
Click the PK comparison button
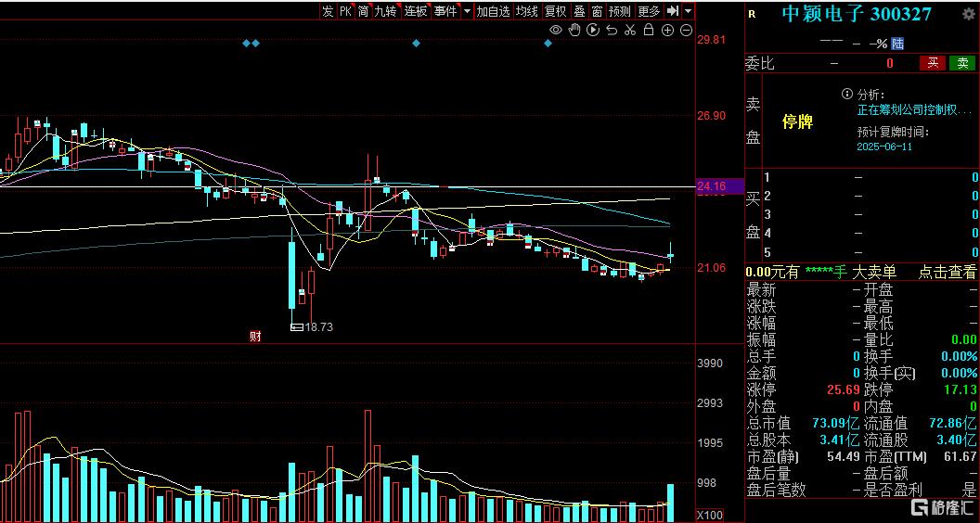point(345,10)
